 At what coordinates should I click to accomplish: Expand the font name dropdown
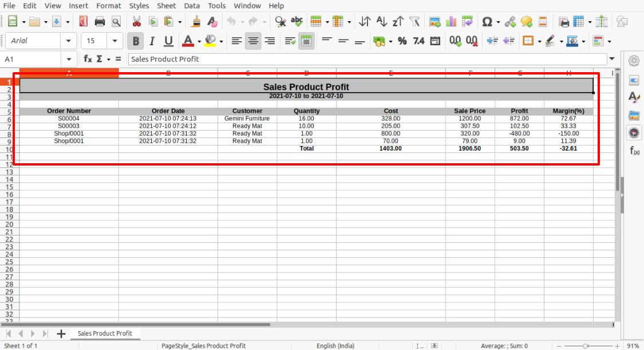[x=69, y=41]
